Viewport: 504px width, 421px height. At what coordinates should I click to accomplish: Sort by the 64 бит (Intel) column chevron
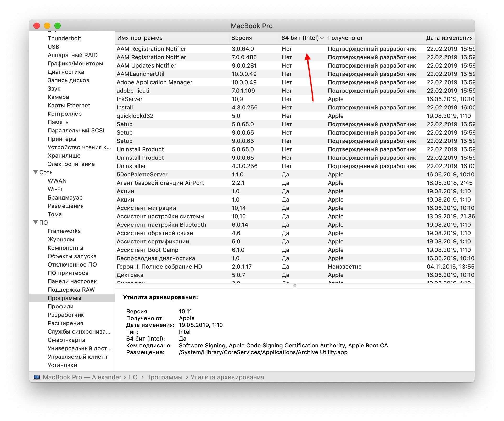click(x=322, y=38)
